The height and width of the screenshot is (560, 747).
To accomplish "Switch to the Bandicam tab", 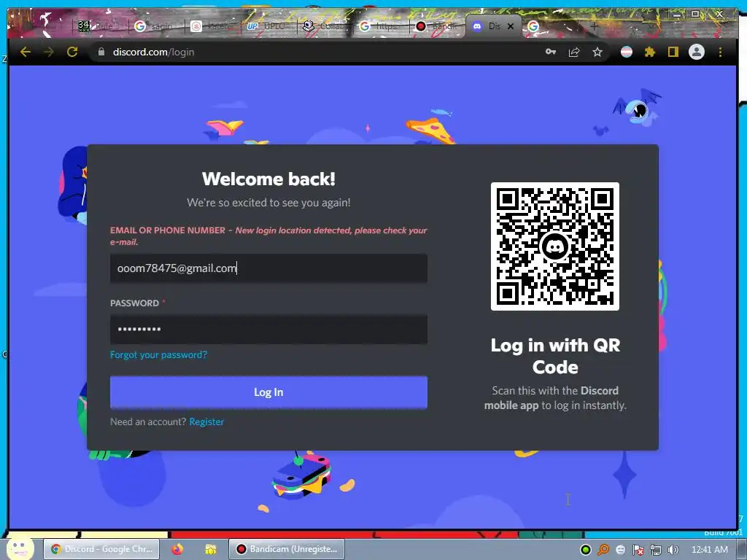I will (x=436, y=26).
